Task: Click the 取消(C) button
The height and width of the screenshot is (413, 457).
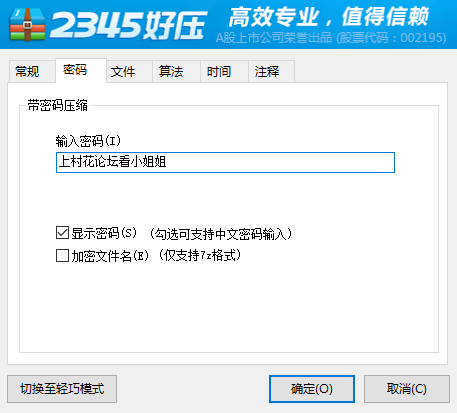Action: [x=407, y=389]
